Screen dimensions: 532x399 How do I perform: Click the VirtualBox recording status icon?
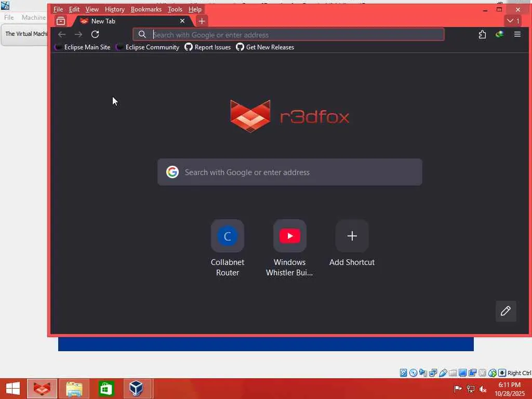click(x=472, y=373)
